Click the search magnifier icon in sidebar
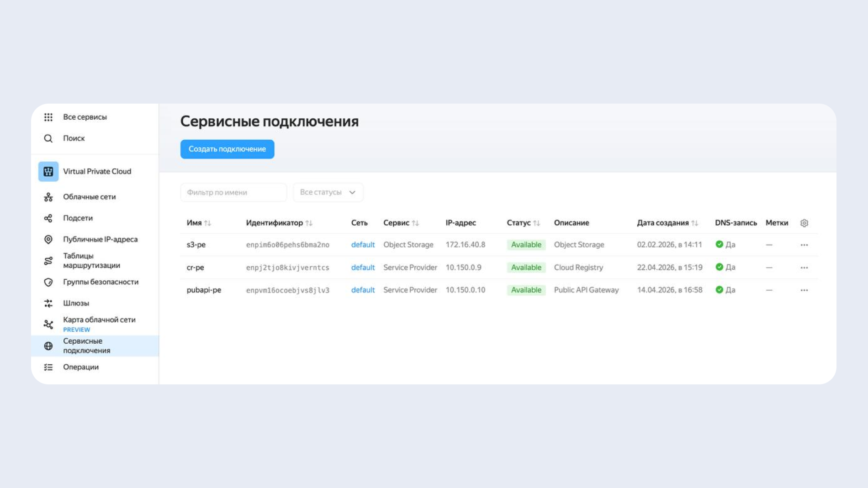 [x=48, y=138]
